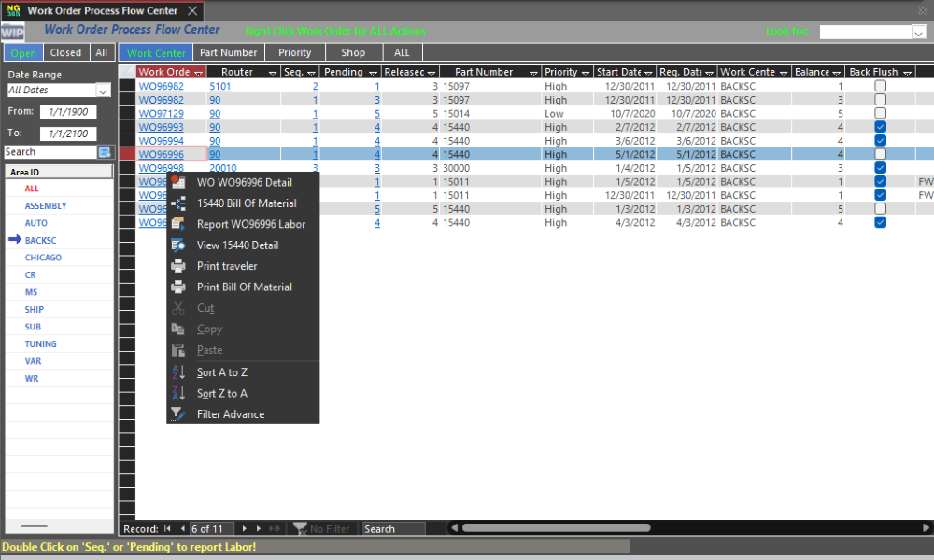Open the Priority column filter arrow
The width and height of the screenshot is (934, 560).
(x=586, y=72)
